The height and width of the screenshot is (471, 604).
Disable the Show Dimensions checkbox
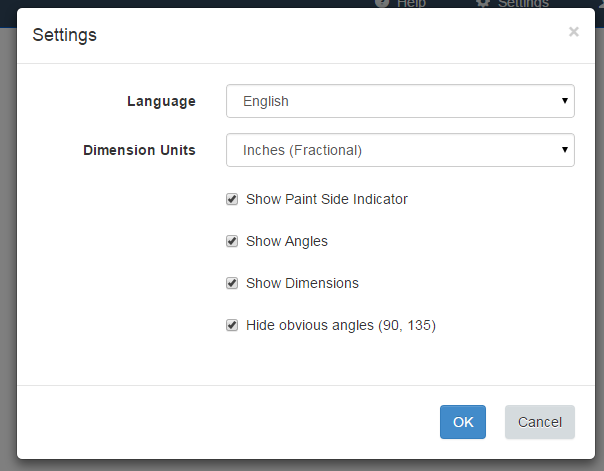(x=232, y=283)
